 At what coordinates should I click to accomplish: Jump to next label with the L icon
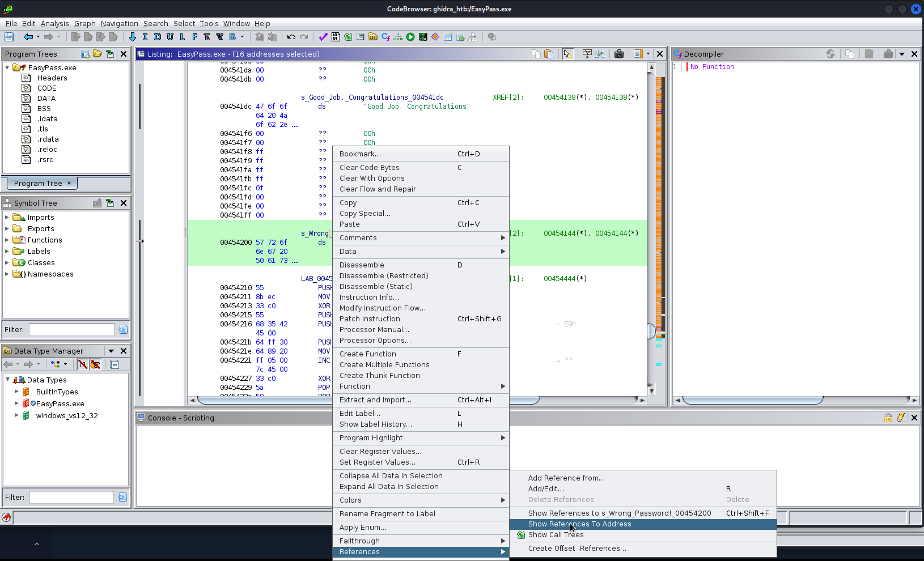click(183, 37)
